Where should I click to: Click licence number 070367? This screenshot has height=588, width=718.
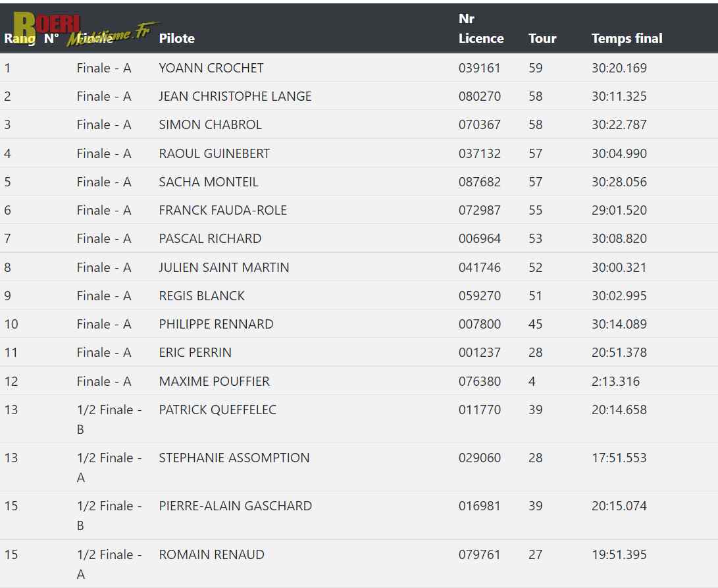479,124
